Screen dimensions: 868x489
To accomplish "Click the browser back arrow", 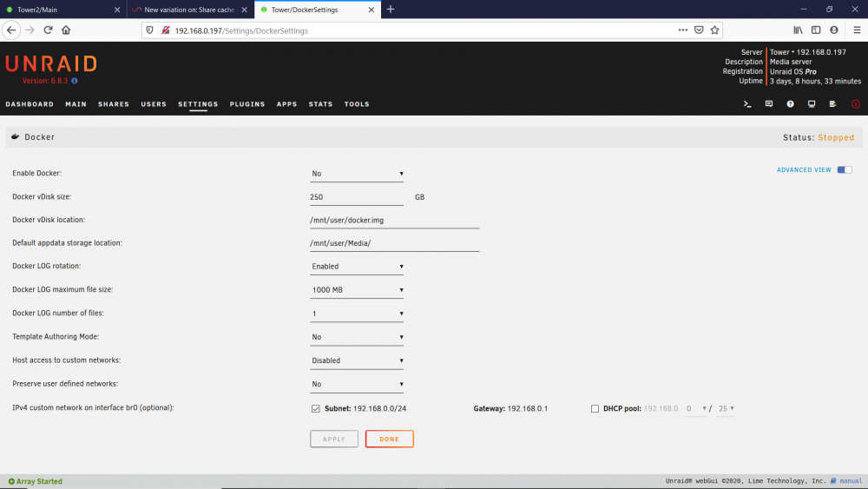I will click(x=11, y=30).
